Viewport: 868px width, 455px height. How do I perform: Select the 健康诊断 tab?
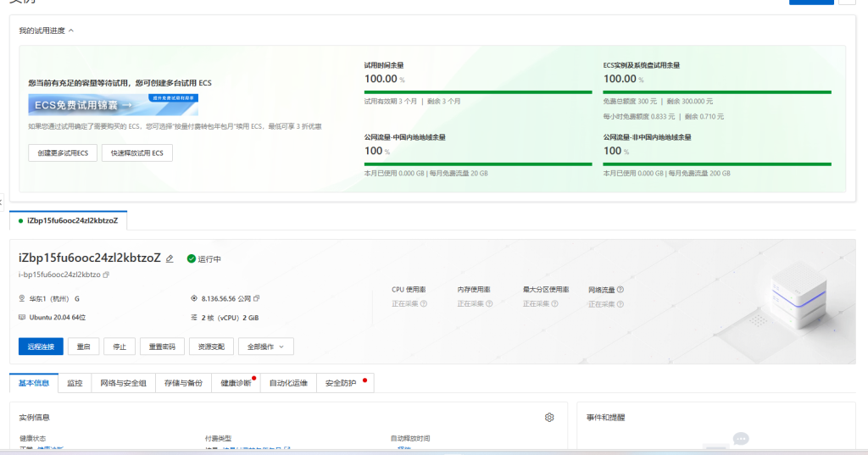point(235,384)
